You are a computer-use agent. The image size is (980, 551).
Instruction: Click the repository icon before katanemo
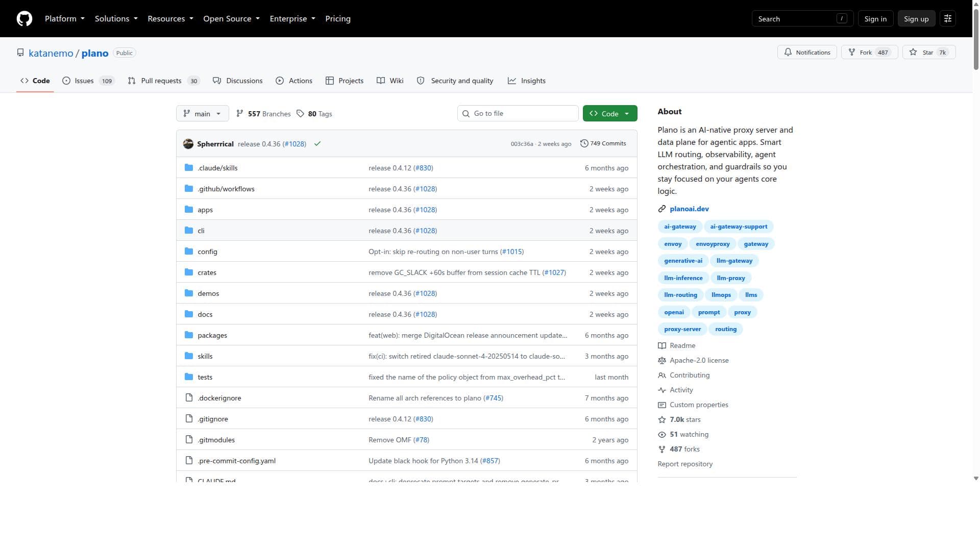pyautogui.click(x=20, y=53)
